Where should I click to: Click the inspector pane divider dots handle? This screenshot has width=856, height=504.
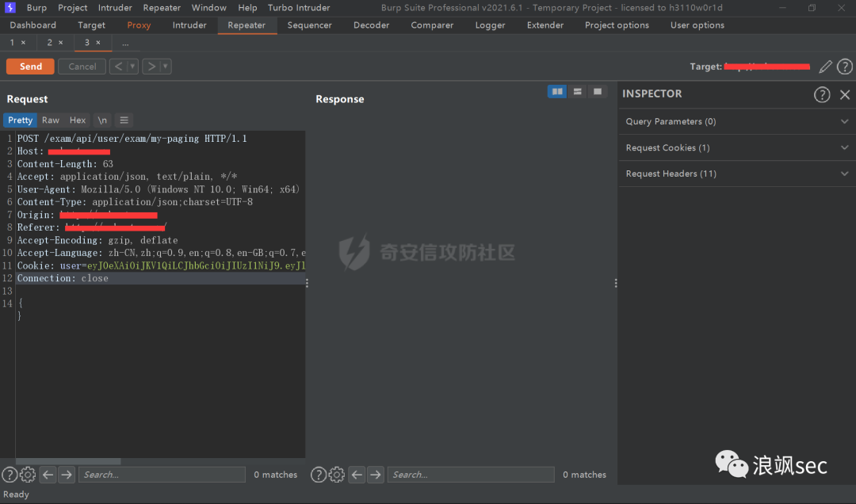[x=616, y=283]
